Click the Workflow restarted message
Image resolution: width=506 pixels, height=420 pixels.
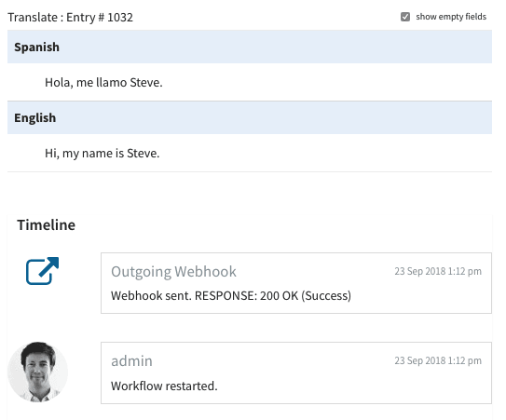[164, 386]
